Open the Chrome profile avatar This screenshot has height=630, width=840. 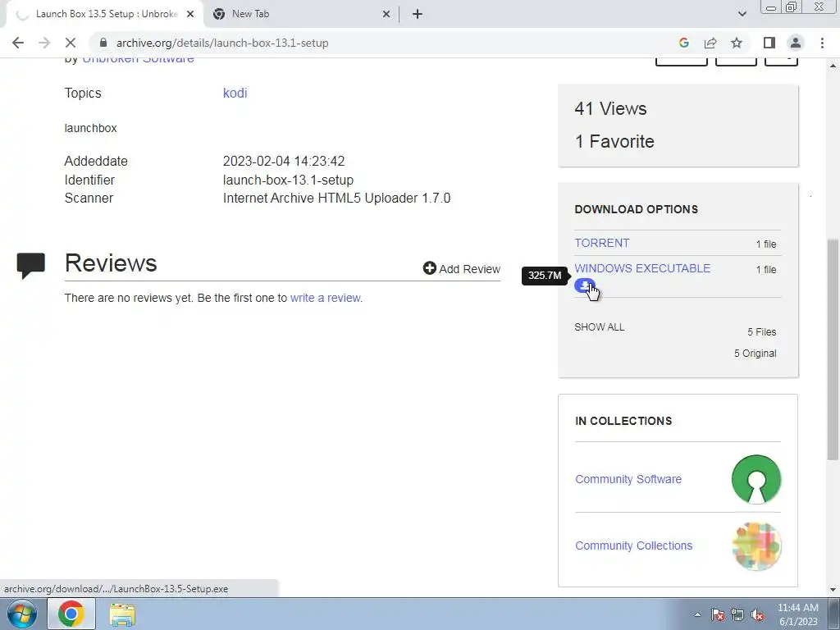pyautogui.click(x=796, y=43)
